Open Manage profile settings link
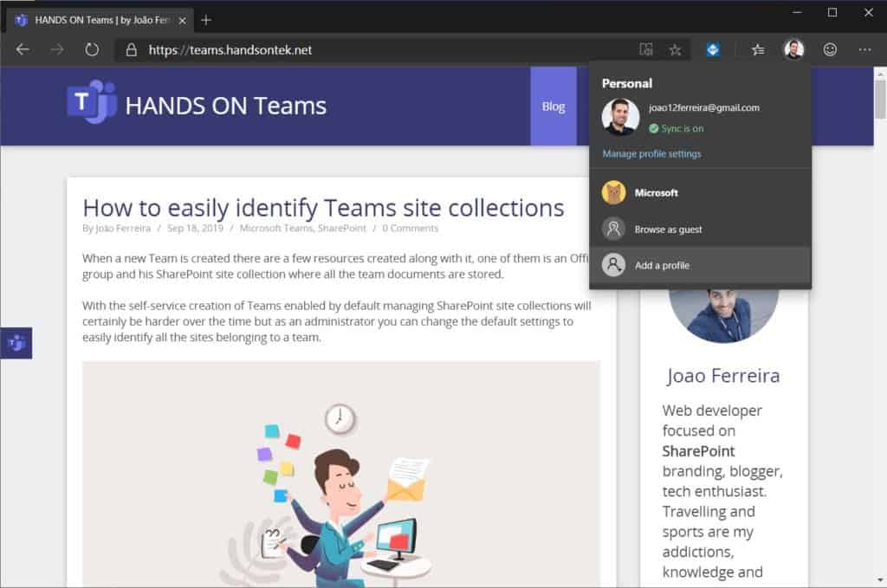887x588 pixels. click(x=651, y=153)
